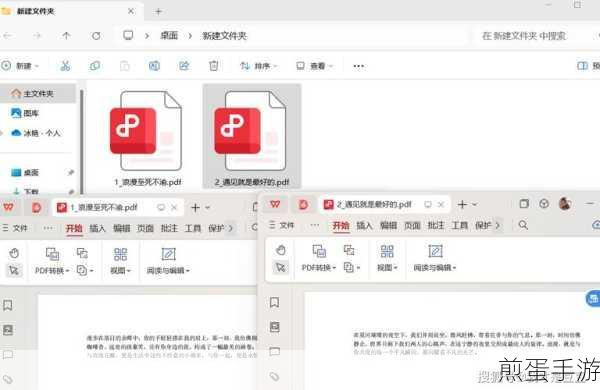
Task: Click the Delete trash icon in File Explorer
Action: pyautogui.click(x=214, y=66)
